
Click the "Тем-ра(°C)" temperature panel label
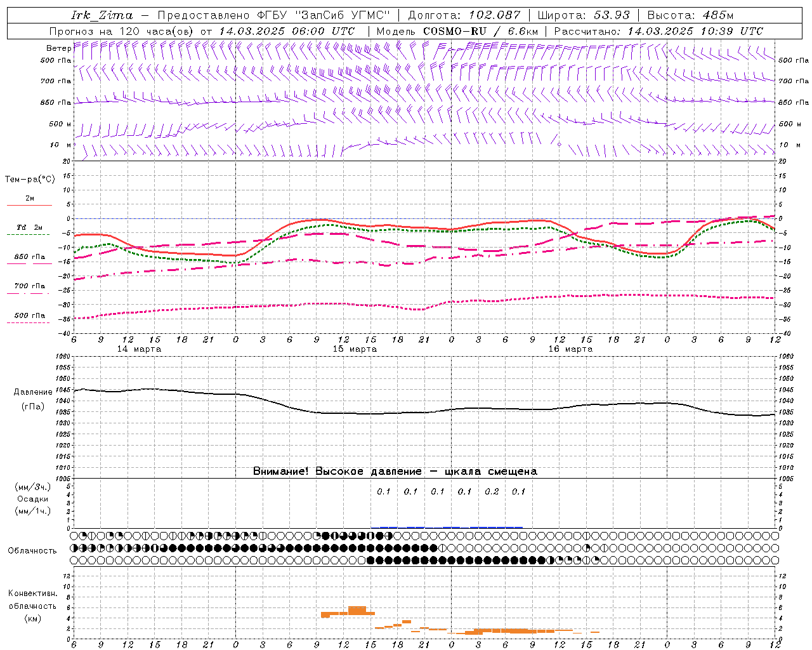(x=30, y=180)
